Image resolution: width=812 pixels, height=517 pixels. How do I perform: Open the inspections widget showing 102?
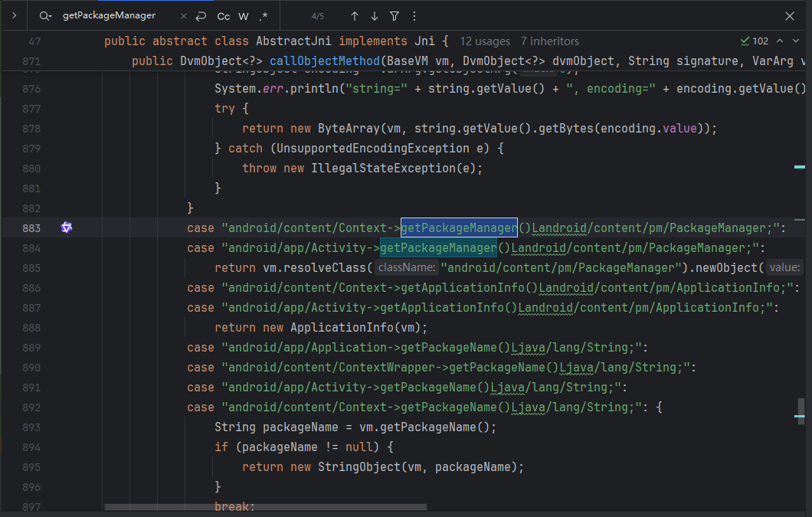click(755, 41)
